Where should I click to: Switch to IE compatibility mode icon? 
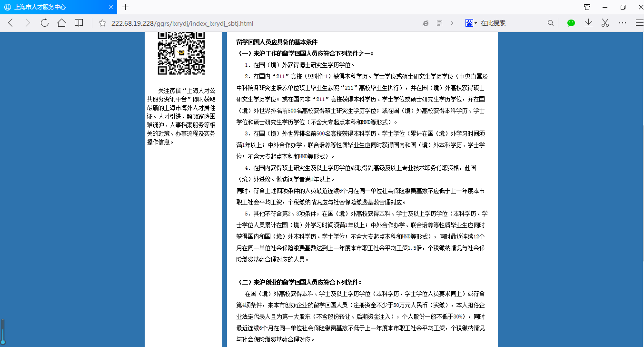[x=426, y=23]
